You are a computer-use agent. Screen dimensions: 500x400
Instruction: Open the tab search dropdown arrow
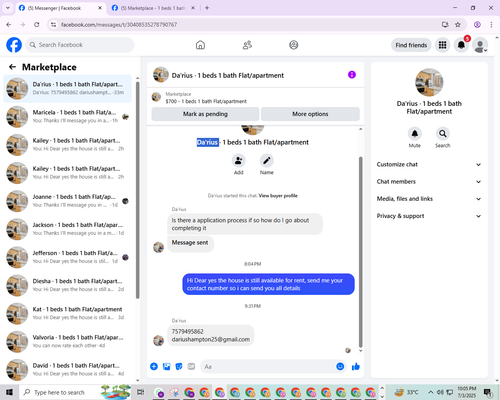click(8, 8)
